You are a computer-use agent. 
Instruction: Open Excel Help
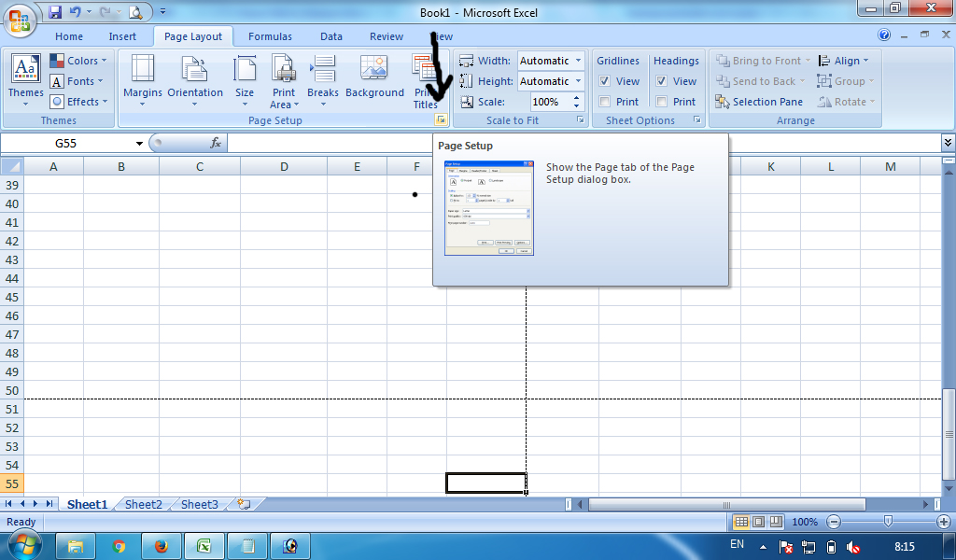[884, 35]
